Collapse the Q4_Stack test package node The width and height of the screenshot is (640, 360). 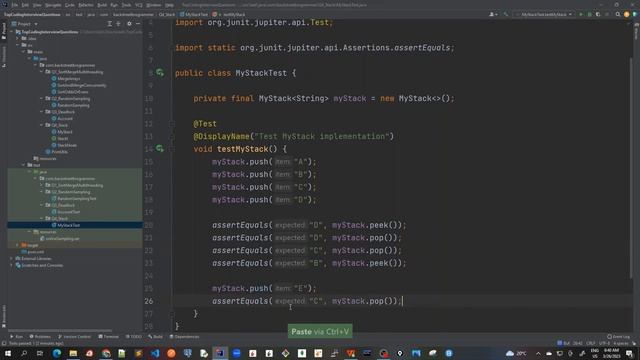[41, 219]
